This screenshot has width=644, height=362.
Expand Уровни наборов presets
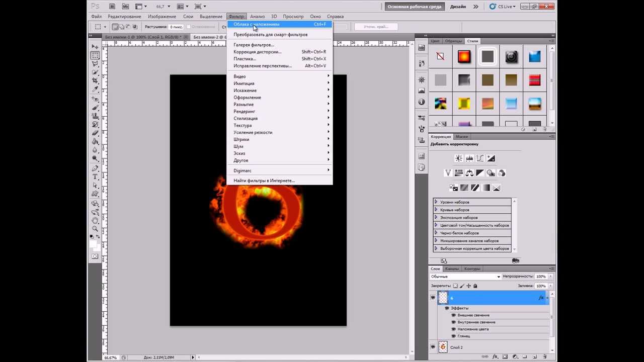(436, 202)
